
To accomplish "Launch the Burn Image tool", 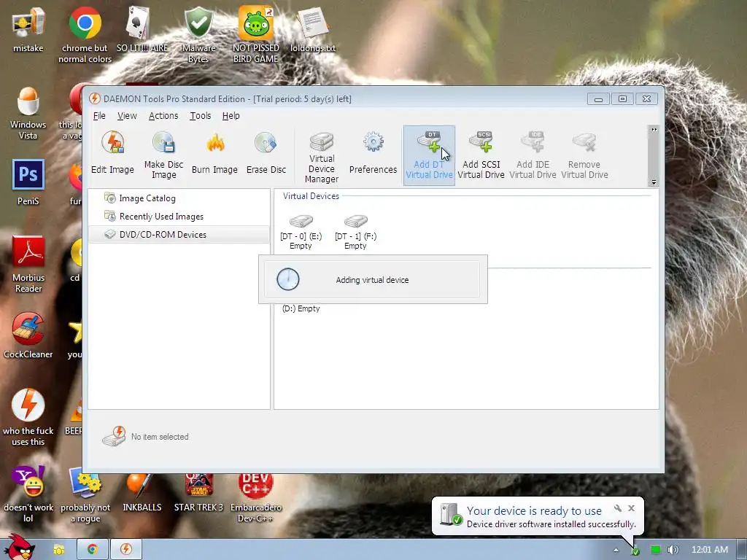I will 214,153.
